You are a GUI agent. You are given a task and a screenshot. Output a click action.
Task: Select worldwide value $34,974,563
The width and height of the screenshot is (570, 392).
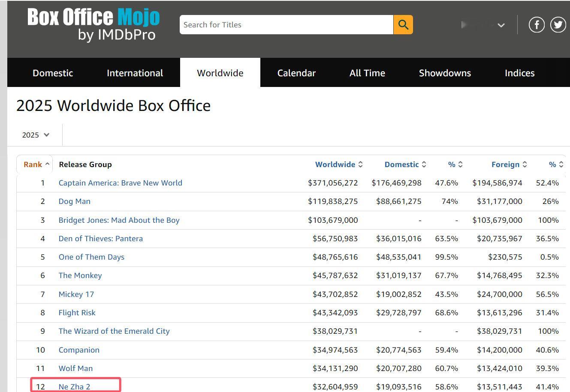335,350
